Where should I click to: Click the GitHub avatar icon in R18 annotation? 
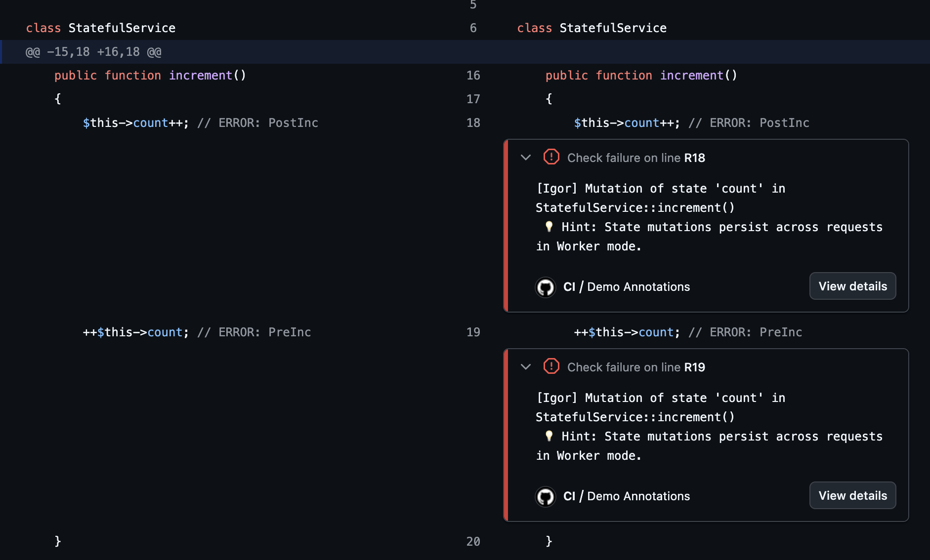546,287
